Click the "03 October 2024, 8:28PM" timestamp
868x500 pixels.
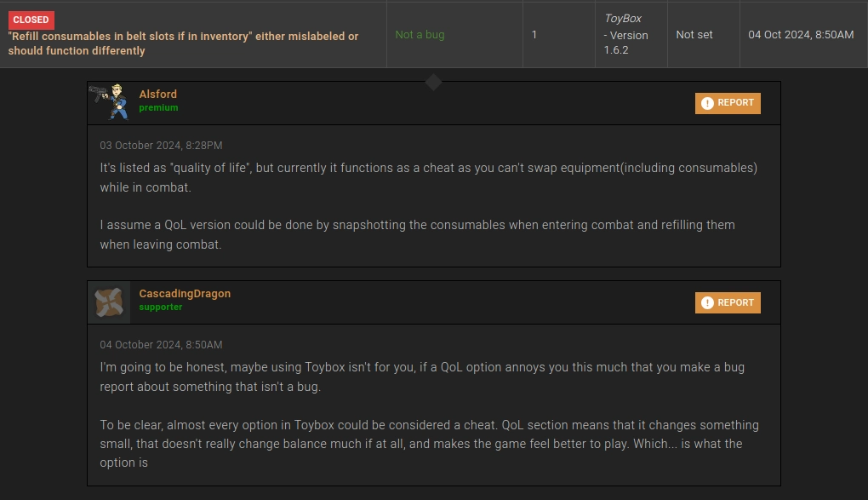pyautogui.click(x=161, y=146)
